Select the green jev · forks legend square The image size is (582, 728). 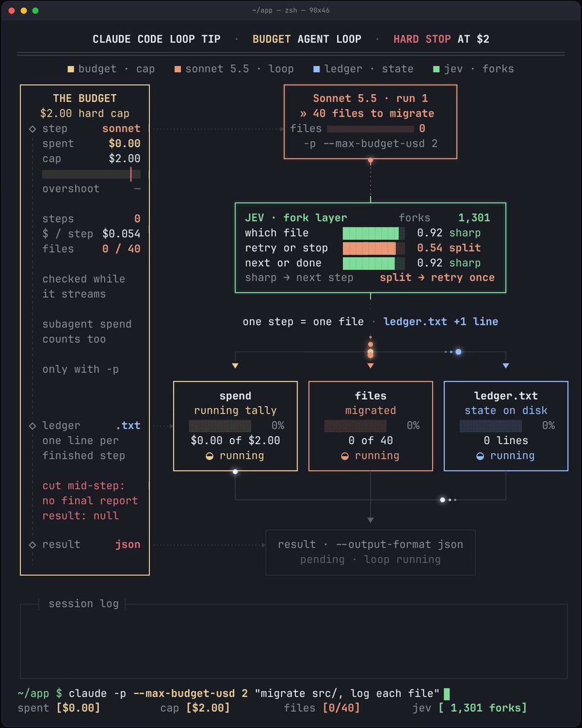[x=436, y=69]
